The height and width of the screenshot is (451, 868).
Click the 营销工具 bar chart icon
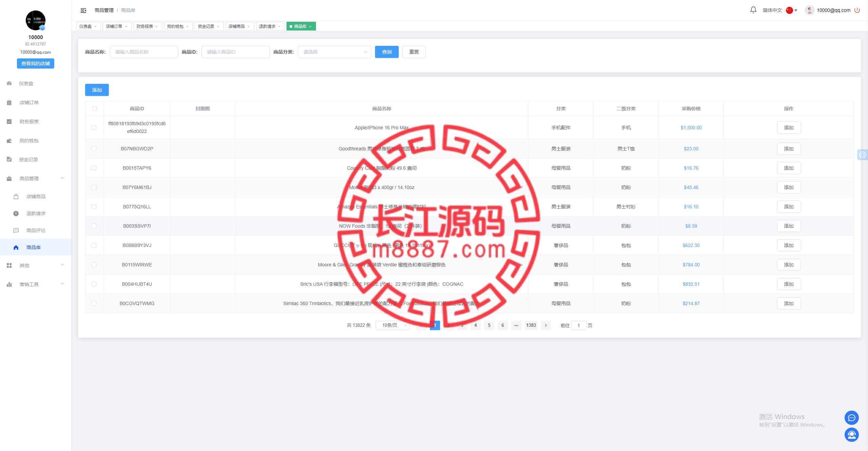point(9,284)
